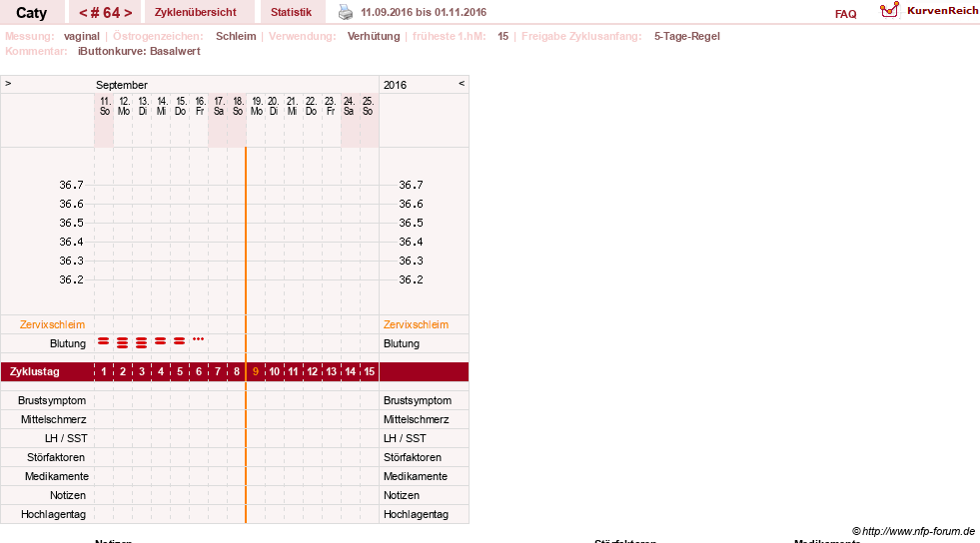Select cycle day 1 in Zyklustag row

[104, 371]
